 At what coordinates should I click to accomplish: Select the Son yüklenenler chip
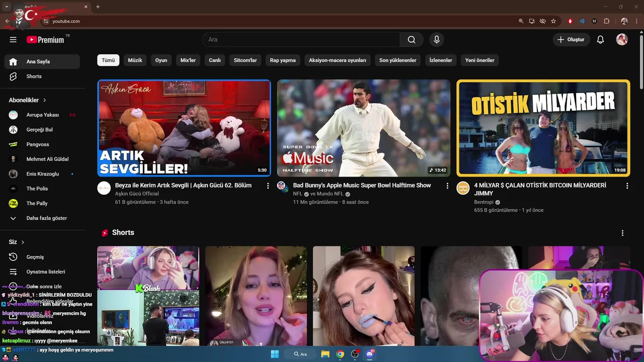pos(398,60)
